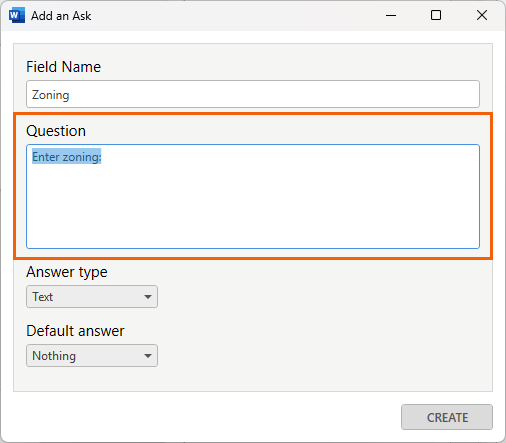Screen dimensions: 506x443
Task: Click the CREATE button
Action: pos(447,417)
